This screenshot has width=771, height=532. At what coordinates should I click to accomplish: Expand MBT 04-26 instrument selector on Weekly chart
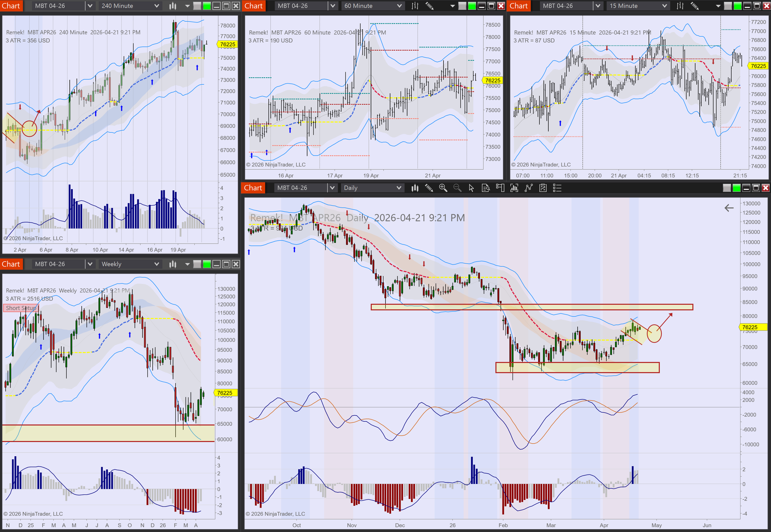click(x=90, y=264)
